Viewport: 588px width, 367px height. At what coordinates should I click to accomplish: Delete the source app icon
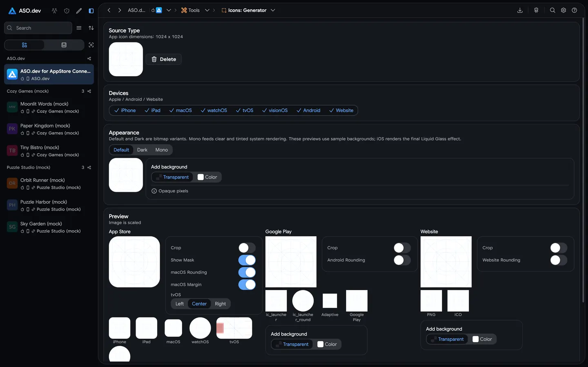point(164,59)
